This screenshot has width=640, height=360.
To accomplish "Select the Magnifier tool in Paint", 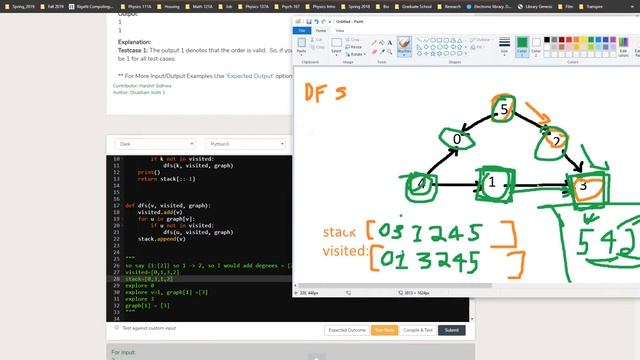I will tap(390, 52).
